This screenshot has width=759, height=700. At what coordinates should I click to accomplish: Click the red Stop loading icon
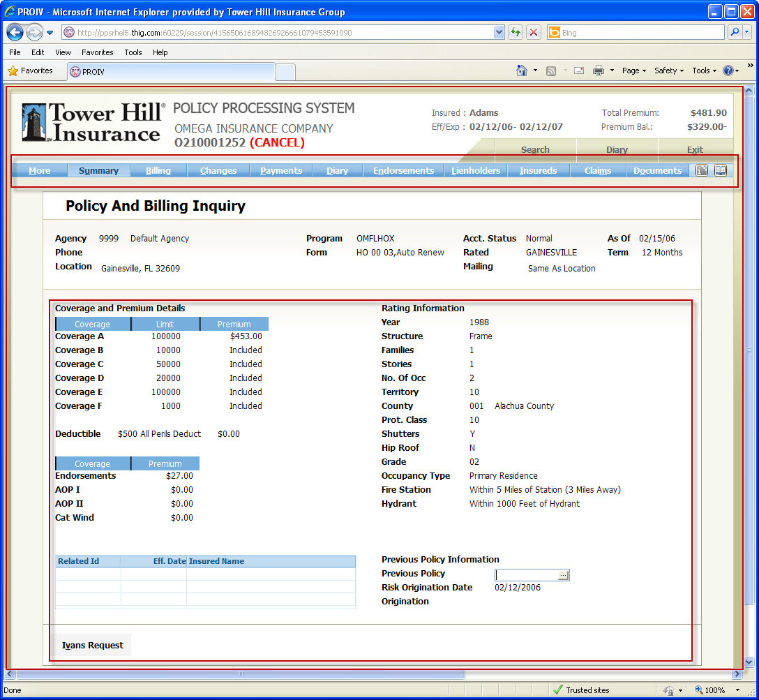[534, 32]
